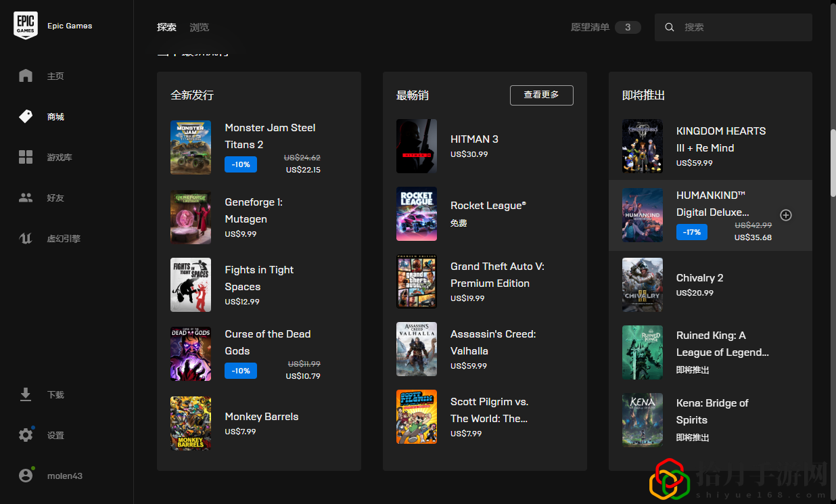Click the 免费 label under Rocket League
836x504 pixels.
pos(459,223)
